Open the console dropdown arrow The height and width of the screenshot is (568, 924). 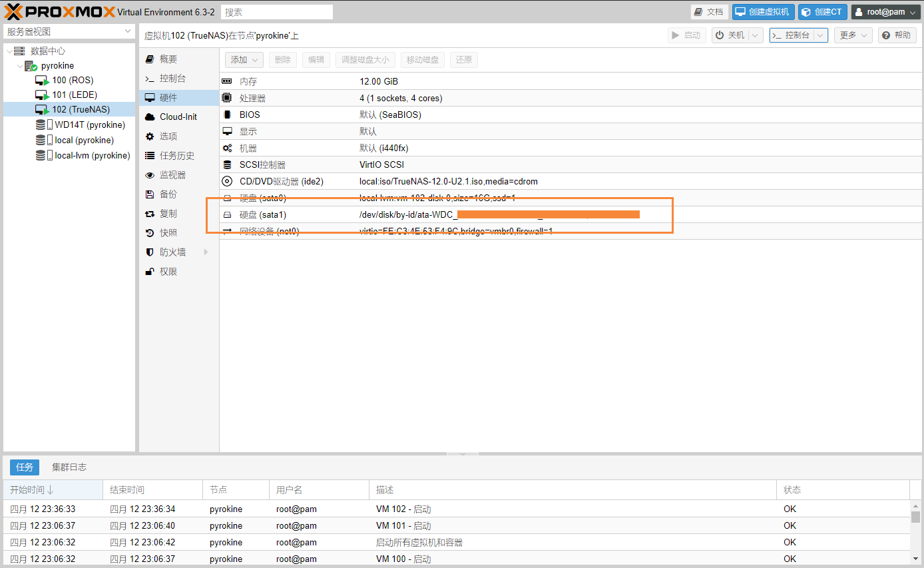point(821,35)
